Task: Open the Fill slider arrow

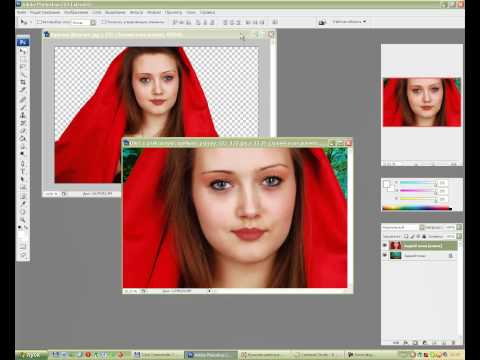Action: 459,236
